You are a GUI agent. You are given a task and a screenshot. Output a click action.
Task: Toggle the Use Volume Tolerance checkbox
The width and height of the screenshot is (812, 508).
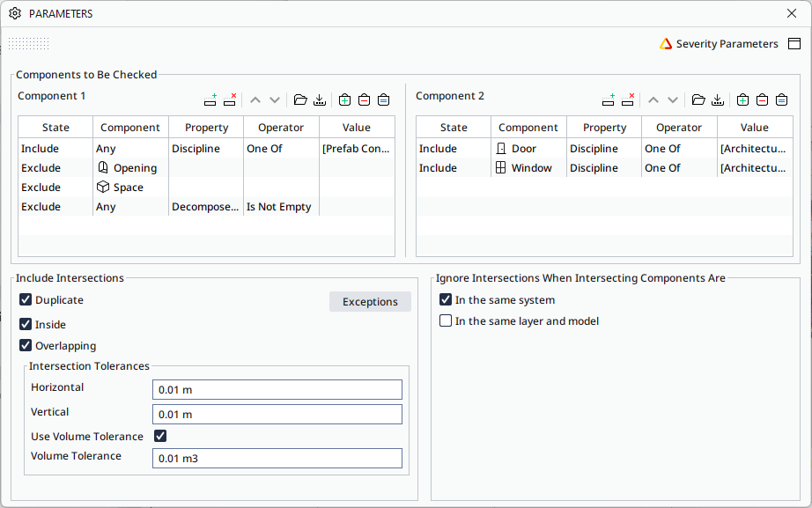[160, 436]
